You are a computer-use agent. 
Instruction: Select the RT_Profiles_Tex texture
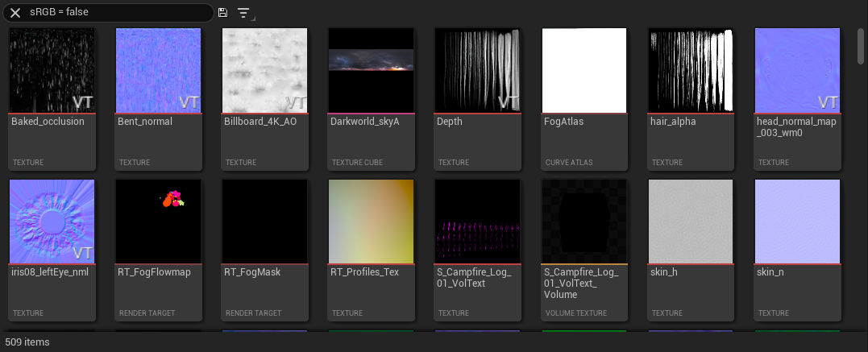pyautogui.click(x=372, y=222)
